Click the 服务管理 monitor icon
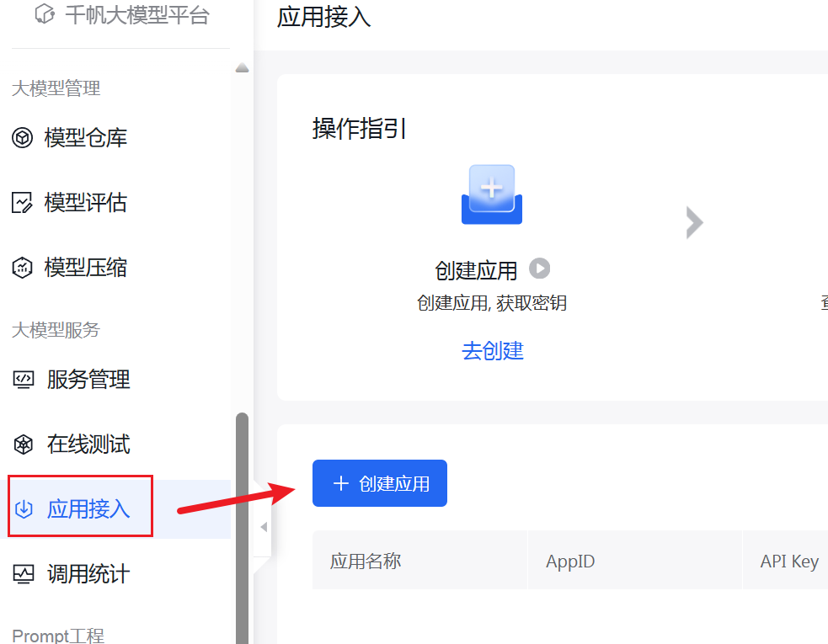This screenshot has width=828, height=644. click(x=23, y=380)
